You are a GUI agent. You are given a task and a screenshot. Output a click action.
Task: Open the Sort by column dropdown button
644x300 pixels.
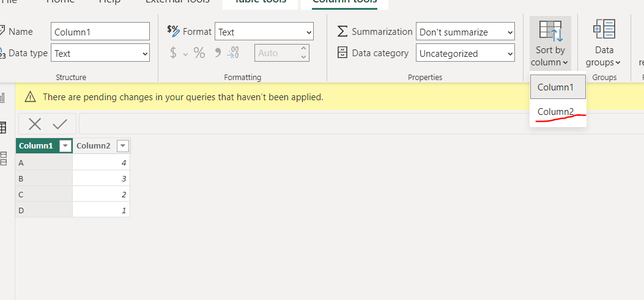tap(550, 43)
